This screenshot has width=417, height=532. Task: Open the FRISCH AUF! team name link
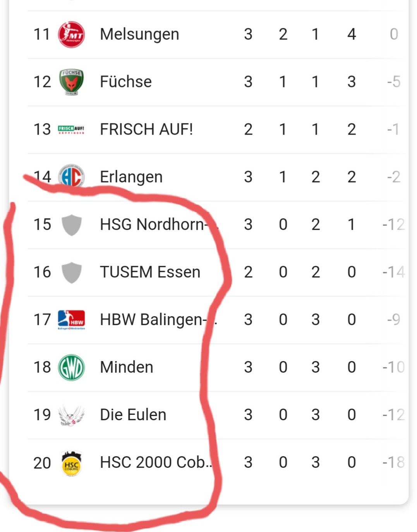(146, 129)
